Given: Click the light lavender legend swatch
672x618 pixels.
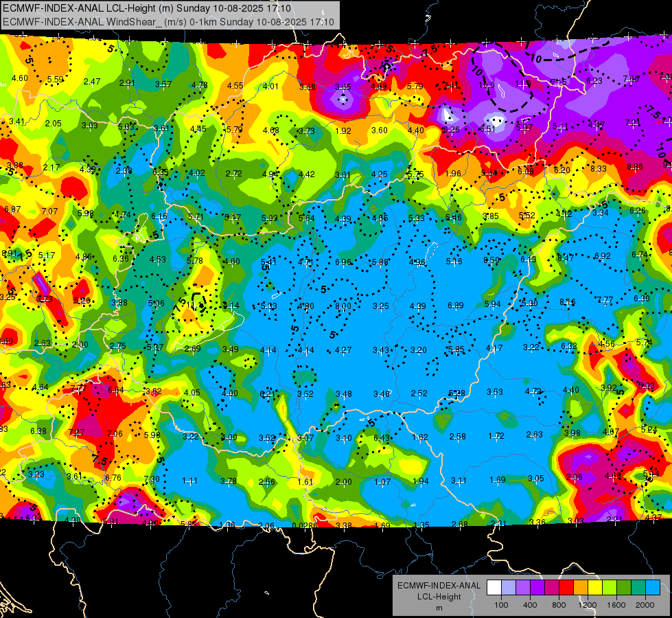Looking at the screenshot, I should click(x=509, y=588).
